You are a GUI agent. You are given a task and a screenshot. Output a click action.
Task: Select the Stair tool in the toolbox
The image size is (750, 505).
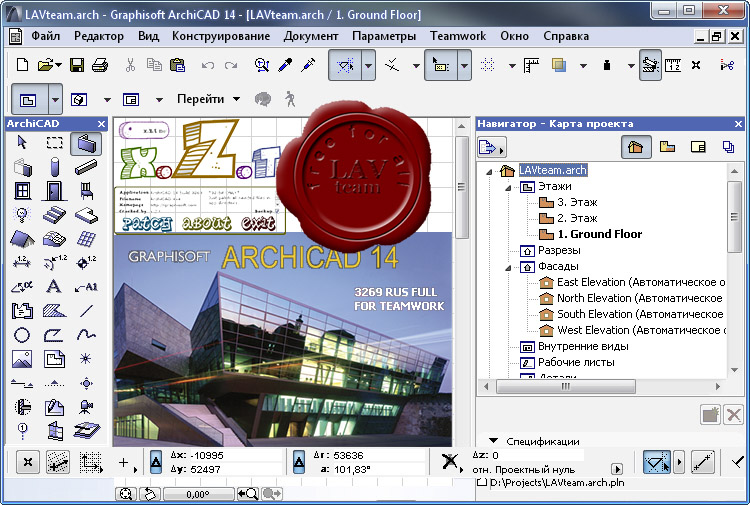(x=54, y=215)
